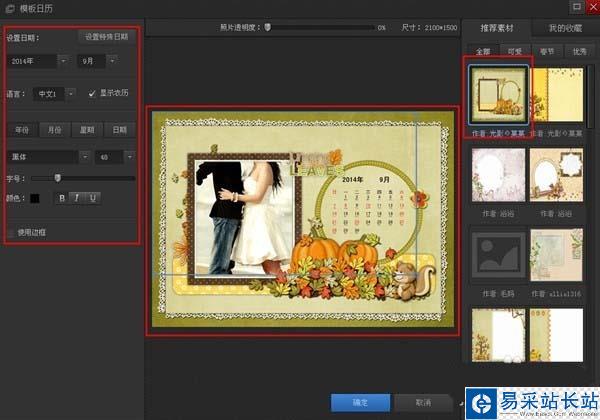This screenshot has height=420, width=600.
Task: Click the 取消 cancel button
Action: coord(423,403)
